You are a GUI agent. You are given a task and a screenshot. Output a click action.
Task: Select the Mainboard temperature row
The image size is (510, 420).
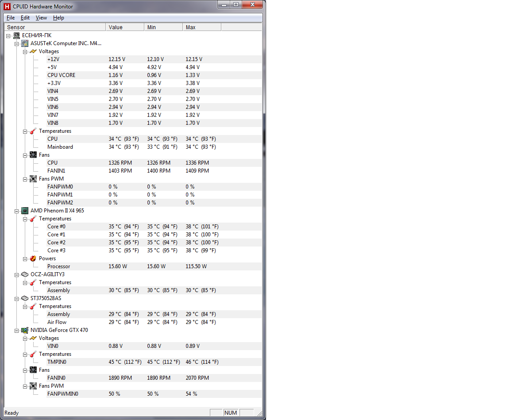click(x=154, y=147)
